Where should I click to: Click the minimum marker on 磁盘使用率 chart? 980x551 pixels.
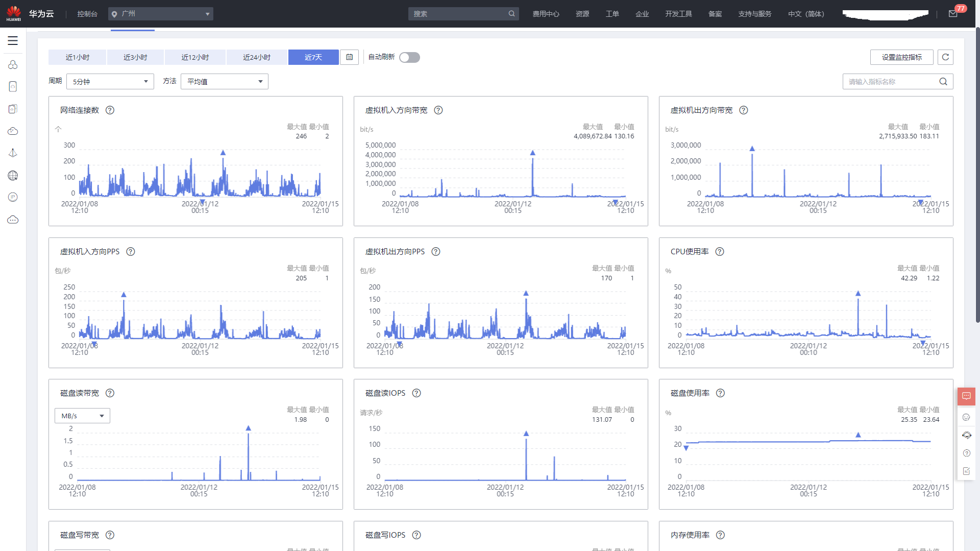click(686, 448)
